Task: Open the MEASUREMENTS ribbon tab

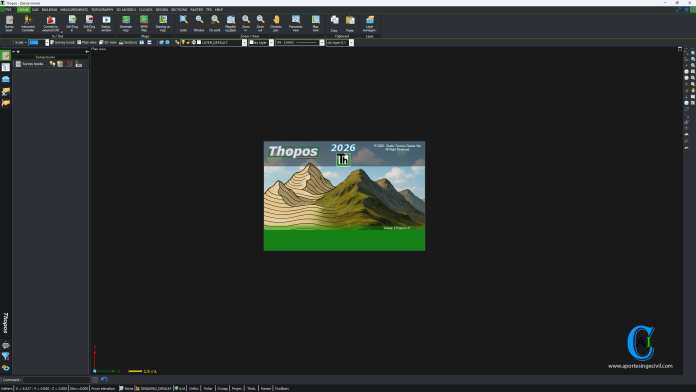Action: (x=74, y=9)
